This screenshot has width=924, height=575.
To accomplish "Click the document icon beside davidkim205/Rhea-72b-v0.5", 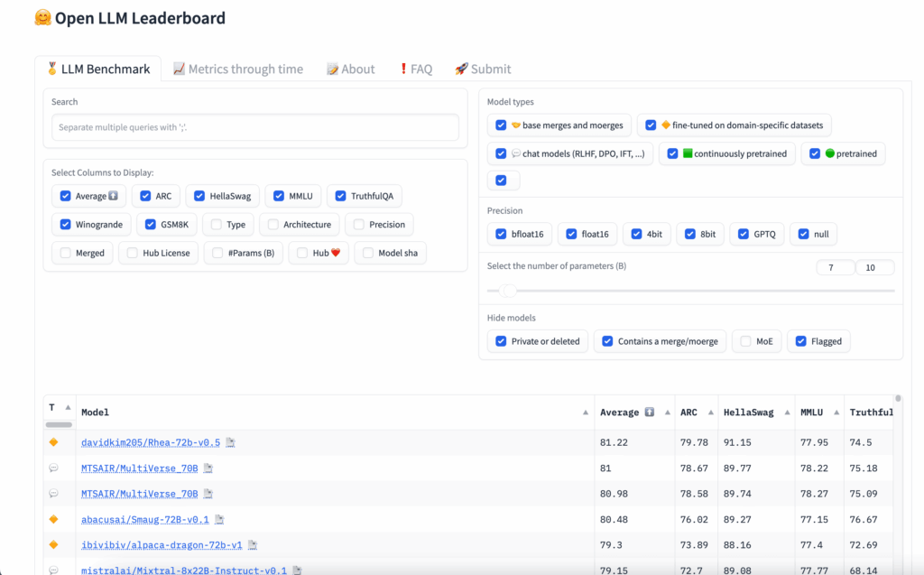I will tap(230, 443).
